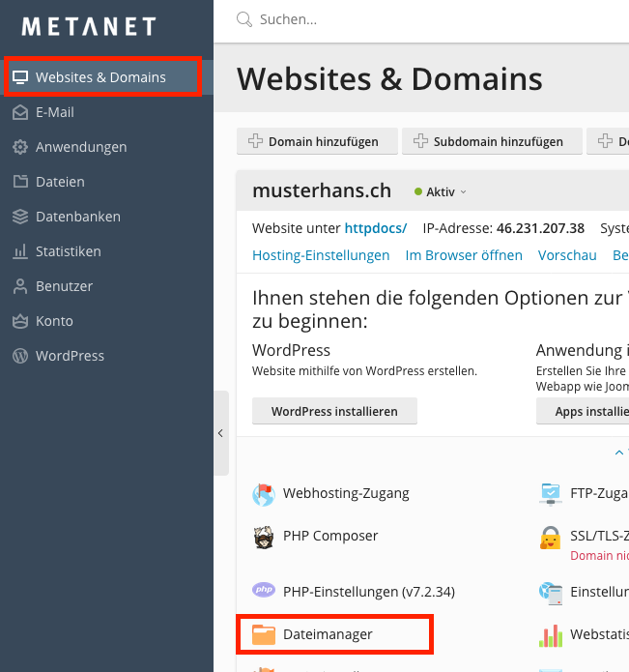Select WordPress in the sidebar menu
629x672 pixels.
pyautogui.click(x=70, y=356)
